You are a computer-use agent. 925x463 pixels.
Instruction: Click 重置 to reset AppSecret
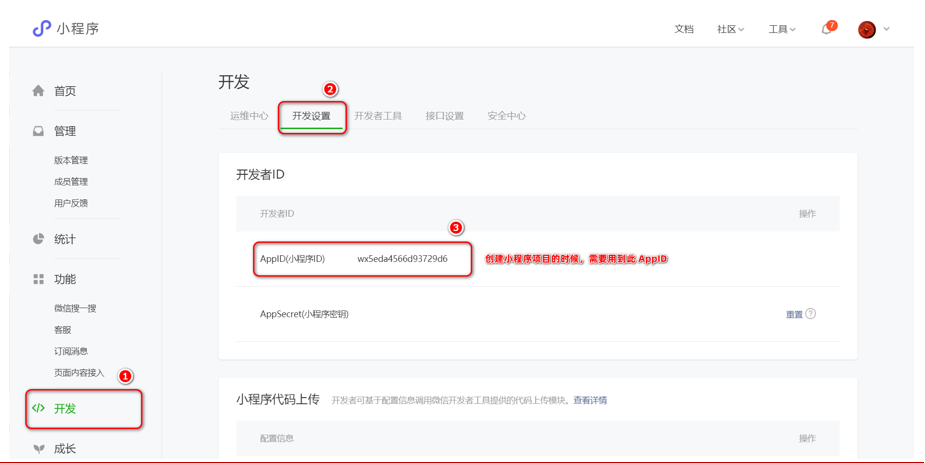click(794, 315)
